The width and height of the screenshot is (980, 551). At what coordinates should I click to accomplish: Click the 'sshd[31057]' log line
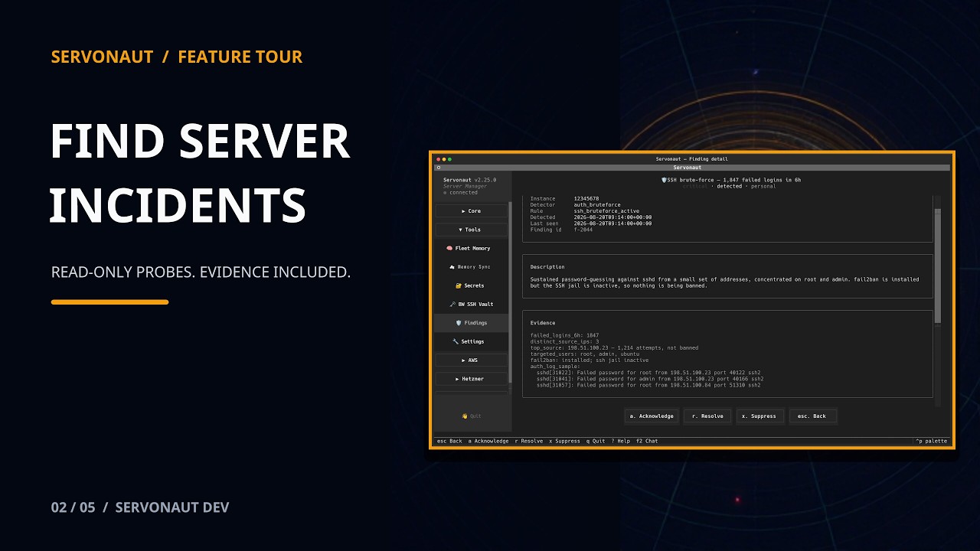tap(648, 385)
